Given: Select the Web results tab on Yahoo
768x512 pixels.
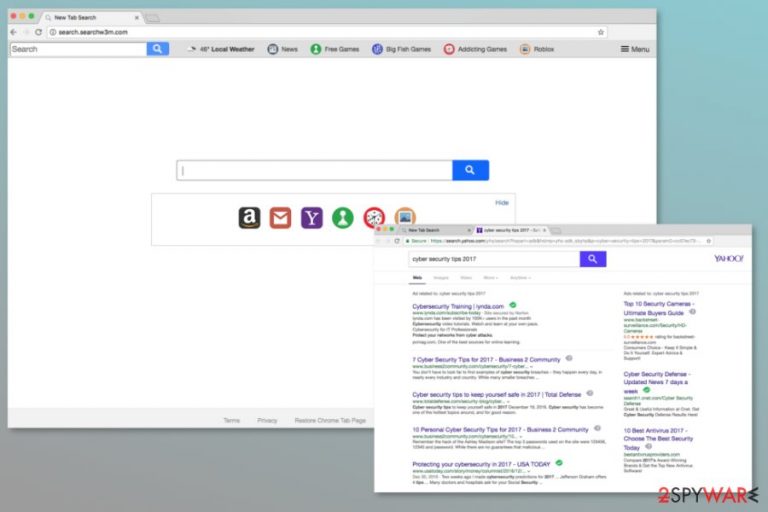Looking at the screenshot, I should coord(417,278).
